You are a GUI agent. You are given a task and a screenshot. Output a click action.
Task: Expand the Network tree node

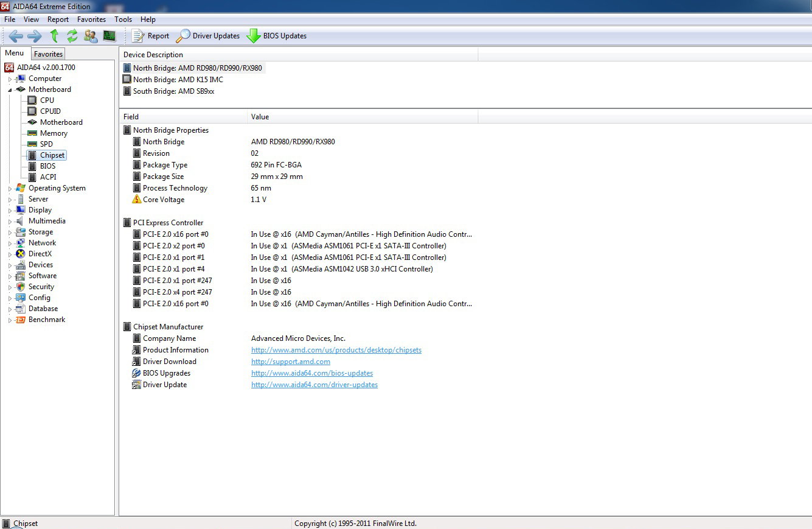click(x=10, y=243)
